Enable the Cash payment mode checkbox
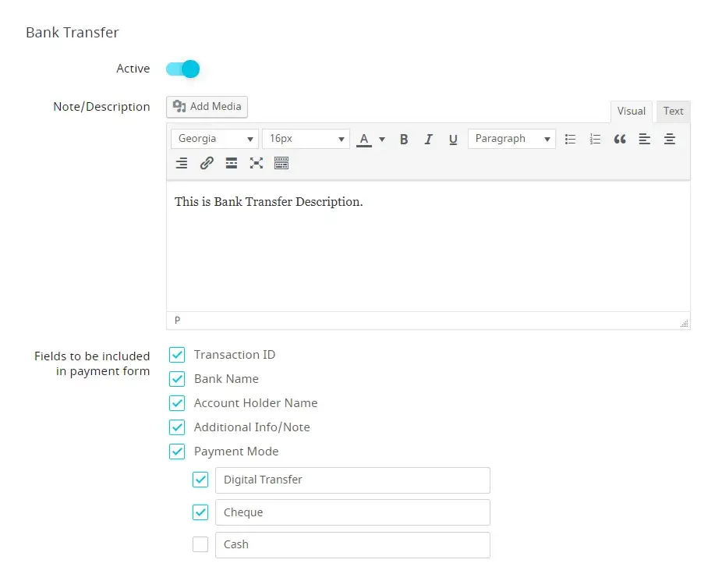Screen dimensions: 722x588 tap(200, 544)
